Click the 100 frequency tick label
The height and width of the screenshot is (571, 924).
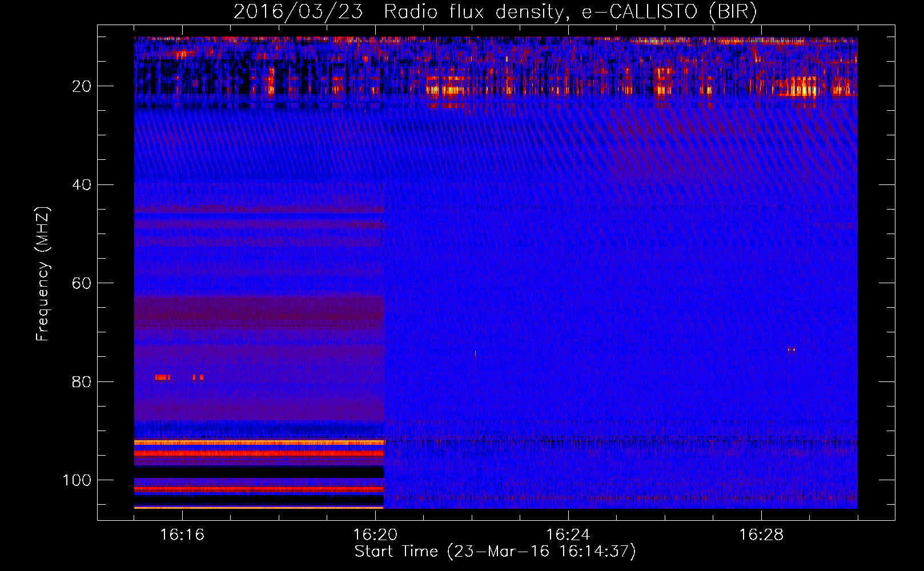click(x=77, y=480)
